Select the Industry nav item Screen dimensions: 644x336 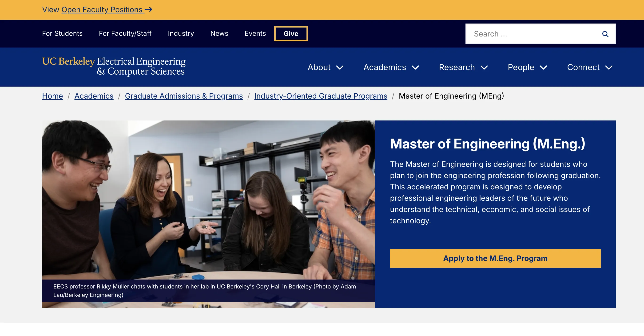click(181, 33)
